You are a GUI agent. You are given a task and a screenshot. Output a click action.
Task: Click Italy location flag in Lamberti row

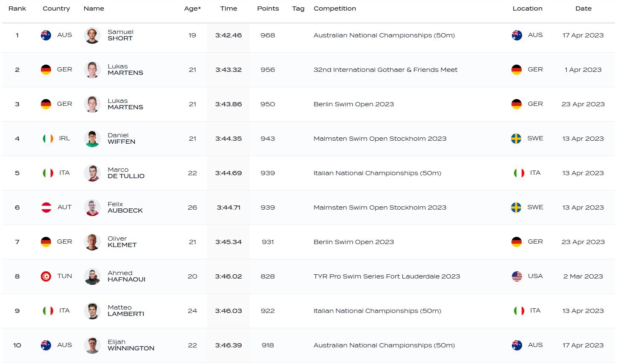(x=519, y=311)
